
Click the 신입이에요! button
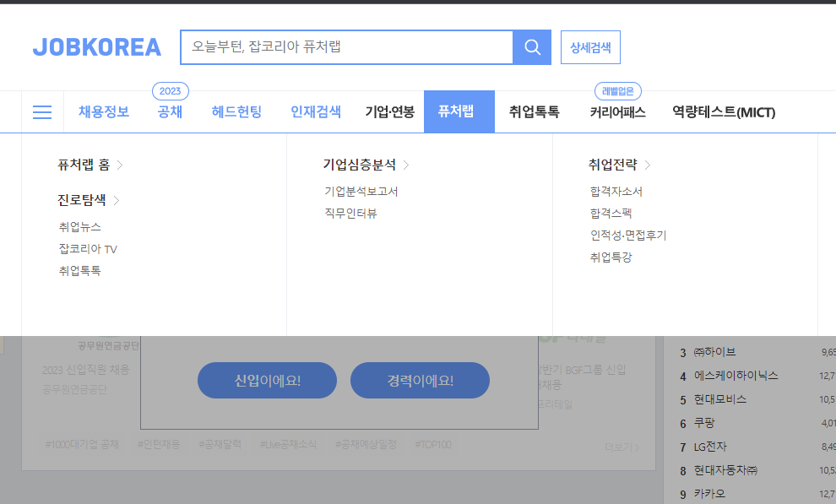[267, 380]
